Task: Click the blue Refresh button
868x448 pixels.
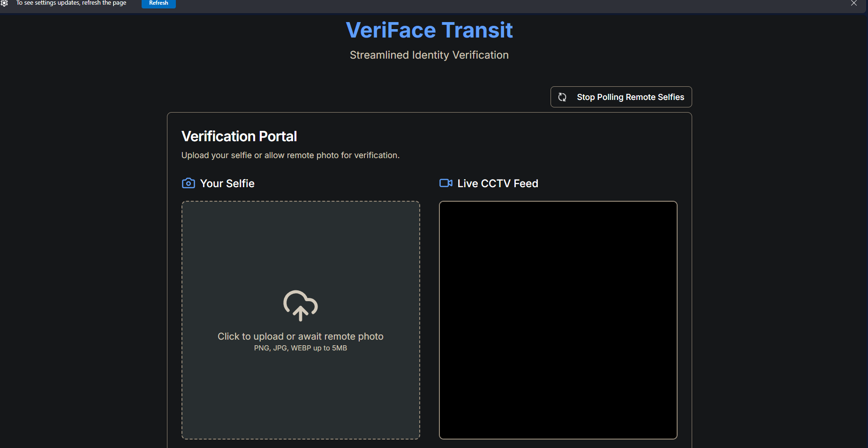Action: point(158,3)
